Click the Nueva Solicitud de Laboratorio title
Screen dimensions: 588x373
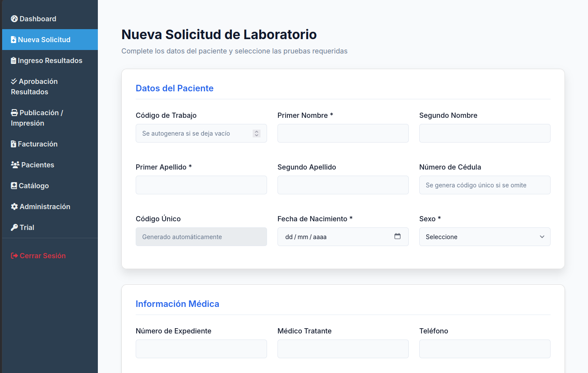click(219, 34)
